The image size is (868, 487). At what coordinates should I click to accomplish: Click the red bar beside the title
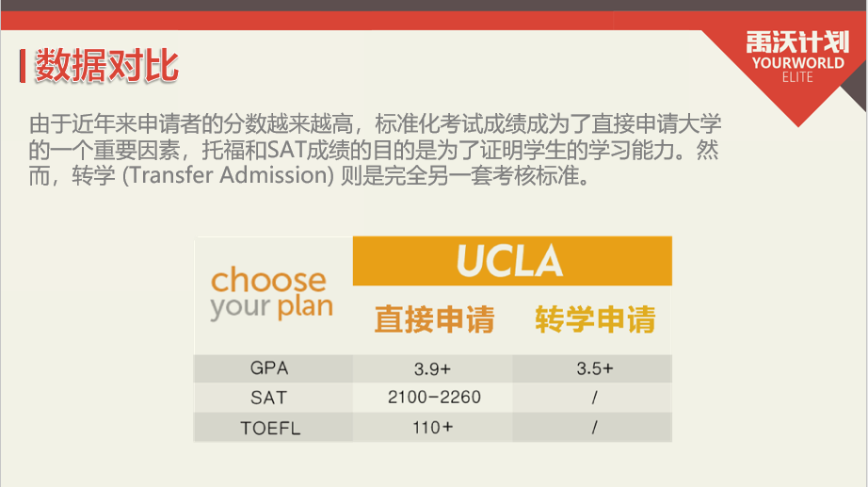pyautogui.click(x=24, y=67)
